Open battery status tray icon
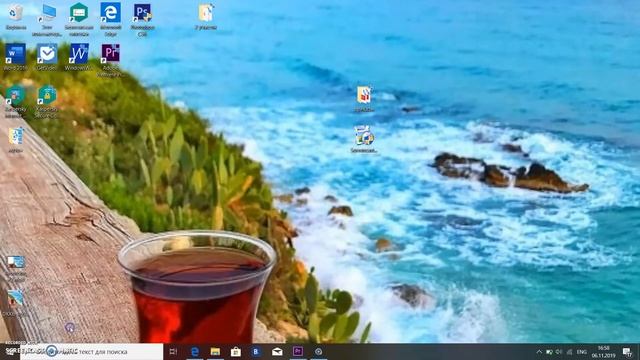Image resolution: width=640 pixels, height=360 pixels. (549, 352)
